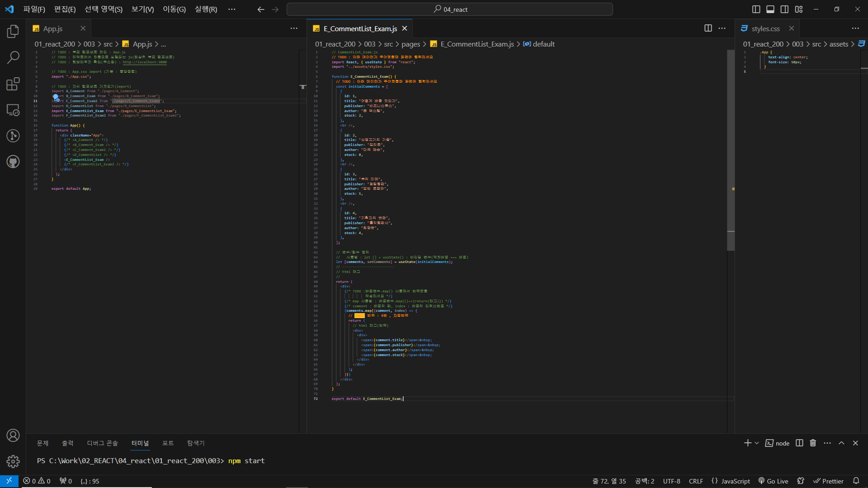
Task: Click Go Live in the status bar
Action: (773, 481)
